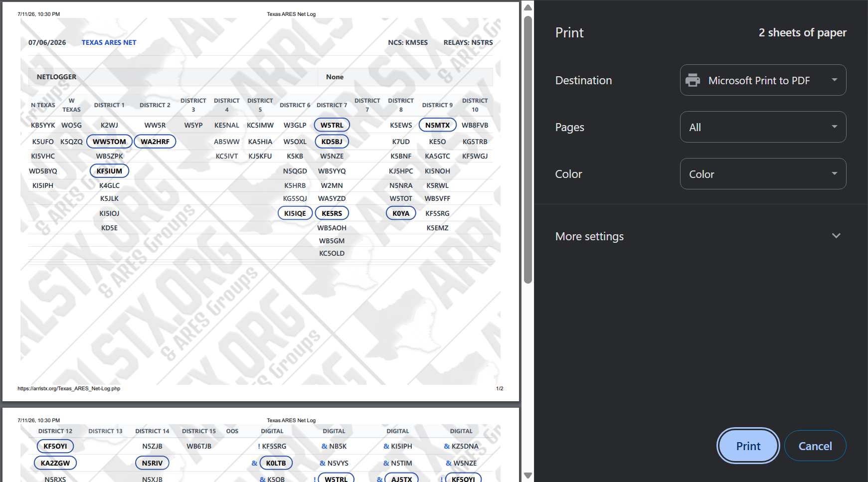The height and width of the screenshot is (482, 868).
Task: Click the NETLOGGER label in preview
Action: 56,77
